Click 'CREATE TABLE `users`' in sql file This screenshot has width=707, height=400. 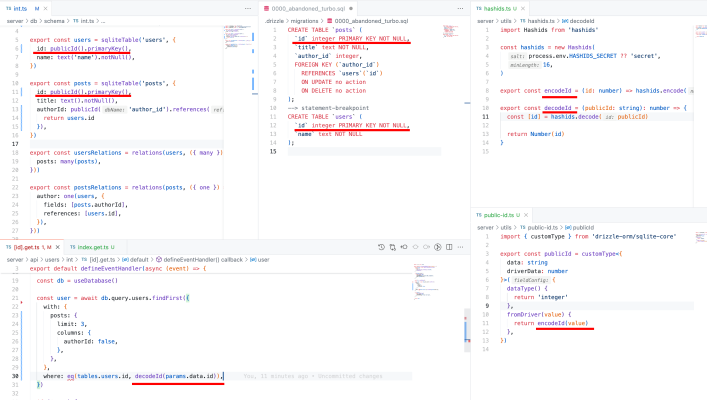pos(321,117)
